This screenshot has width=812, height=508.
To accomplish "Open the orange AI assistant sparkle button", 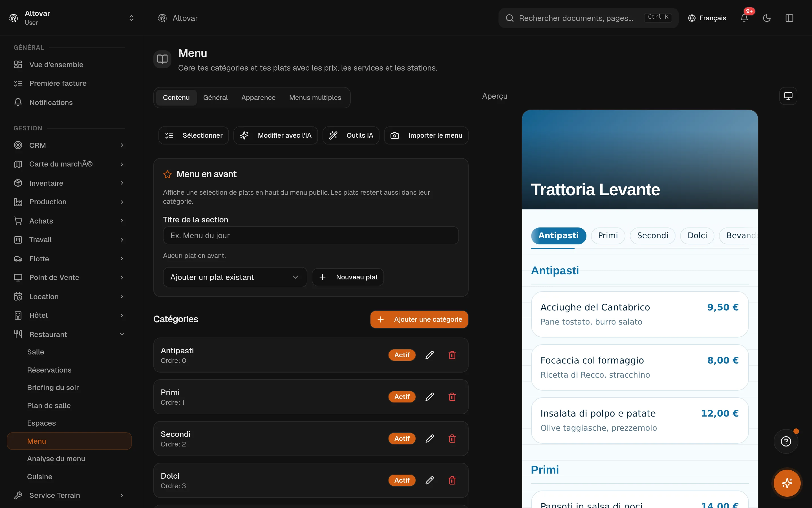I will click(787, 483).
